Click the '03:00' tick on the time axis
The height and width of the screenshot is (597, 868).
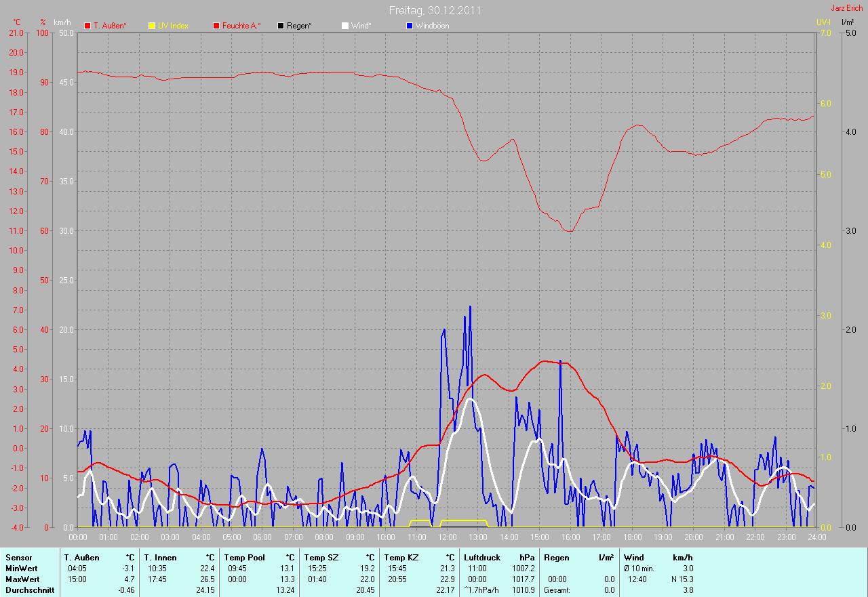point(170,537)
